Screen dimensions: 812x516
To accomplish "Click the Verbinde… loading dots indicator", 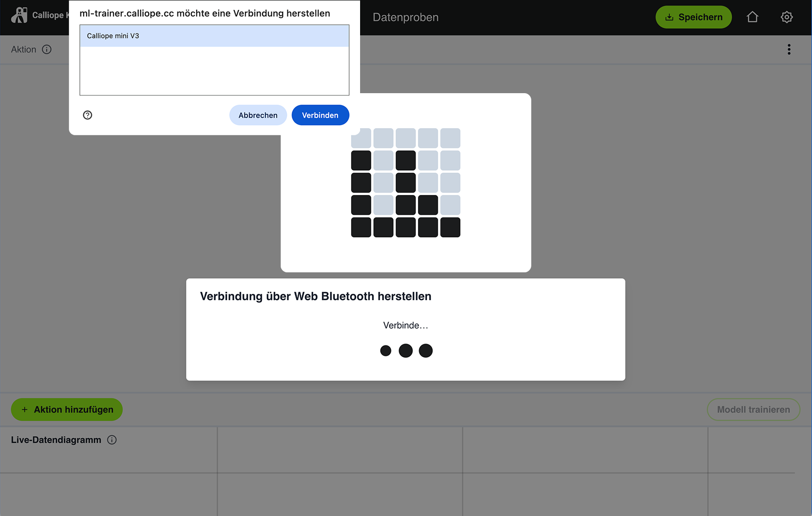I will [x=406, y=351].
